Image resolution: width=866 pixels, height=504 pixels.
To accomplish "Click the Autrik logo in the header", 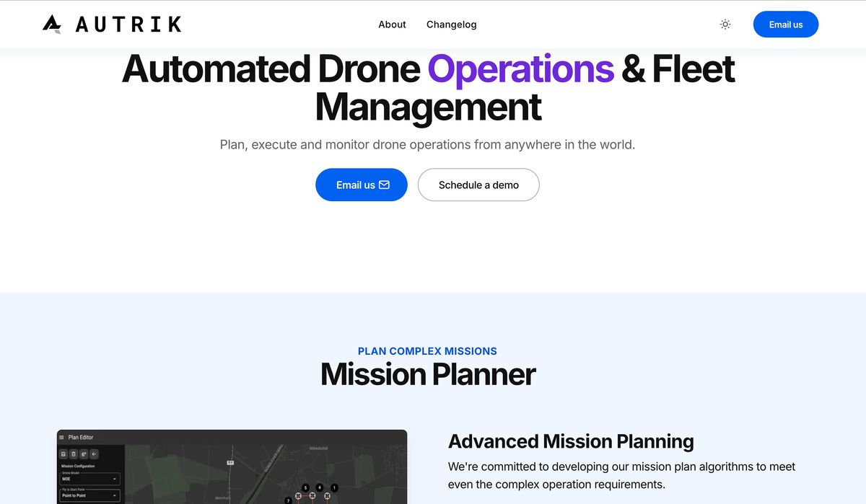I will (112, 24).
